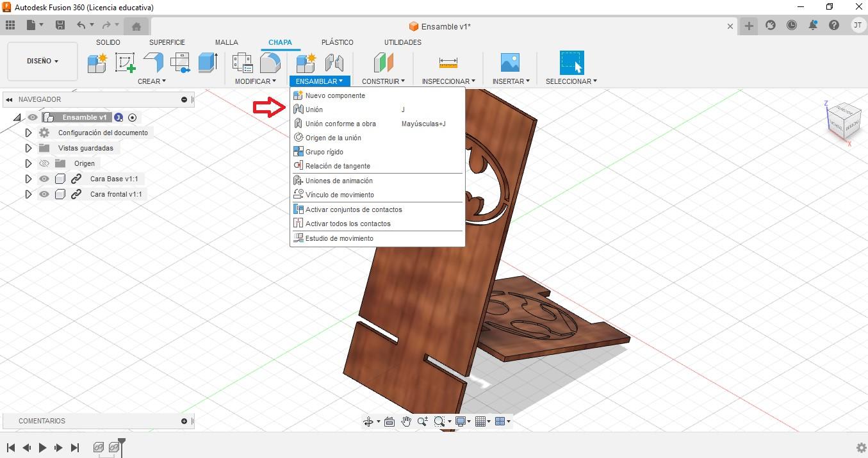Viewport: 868px width, 458px height.
Task: Expand the Configuración del documento node
Action: (29, 132)
